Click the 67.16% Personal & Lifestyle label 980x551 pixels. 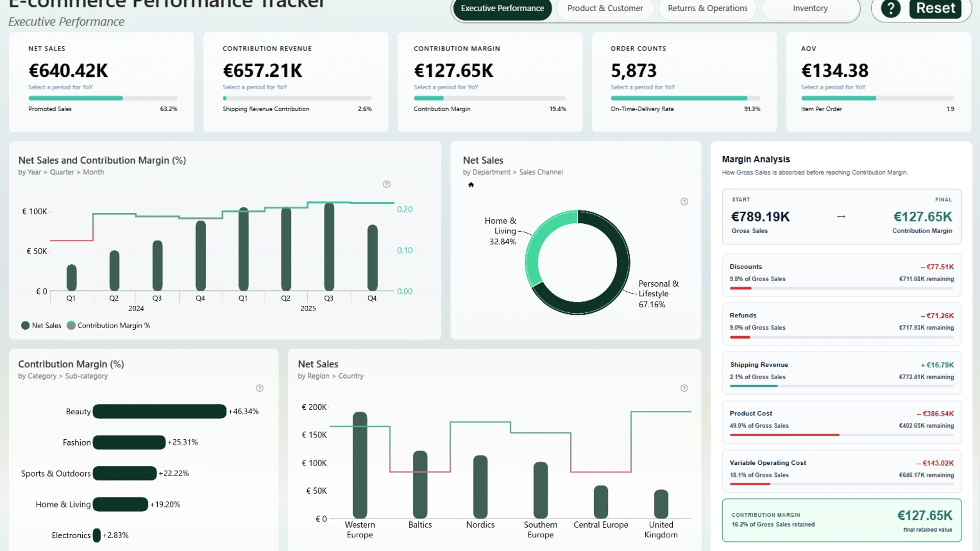(652, 305)
